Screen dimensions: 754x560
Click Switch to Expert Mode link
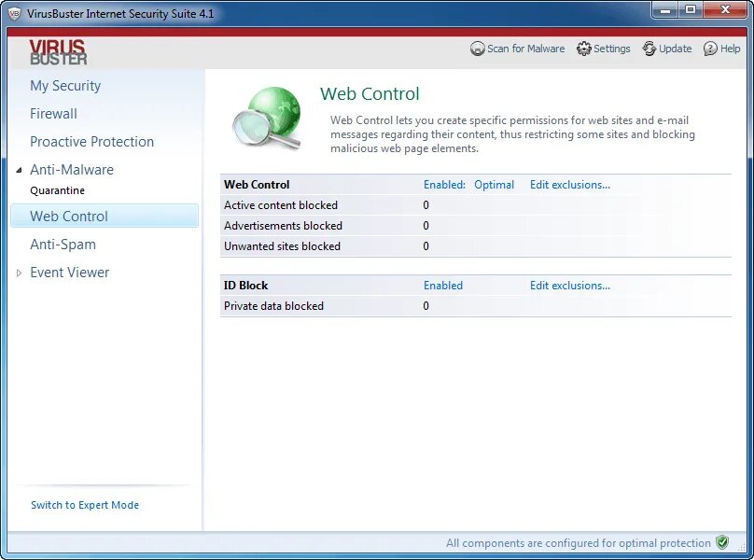click(85, 505)
